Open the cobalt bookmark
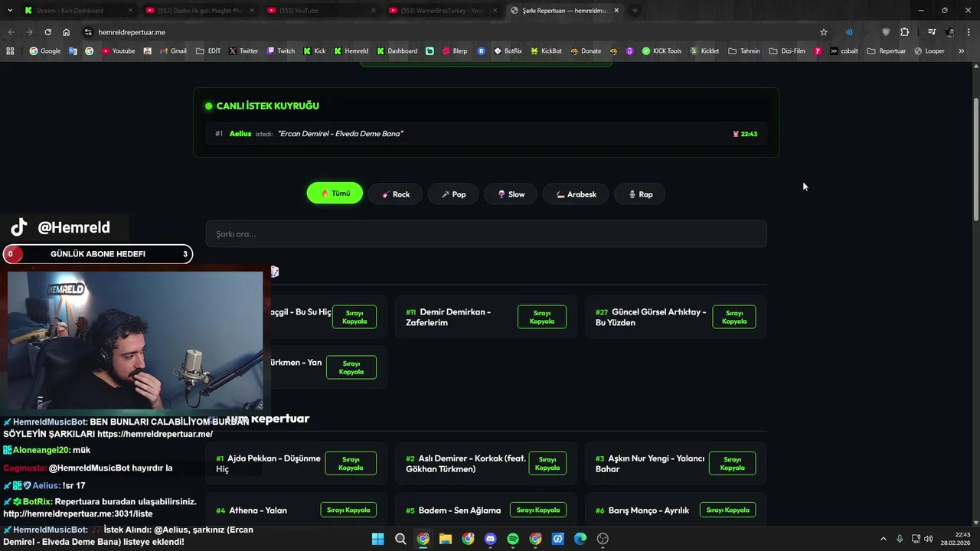 (x=844, y=51)
